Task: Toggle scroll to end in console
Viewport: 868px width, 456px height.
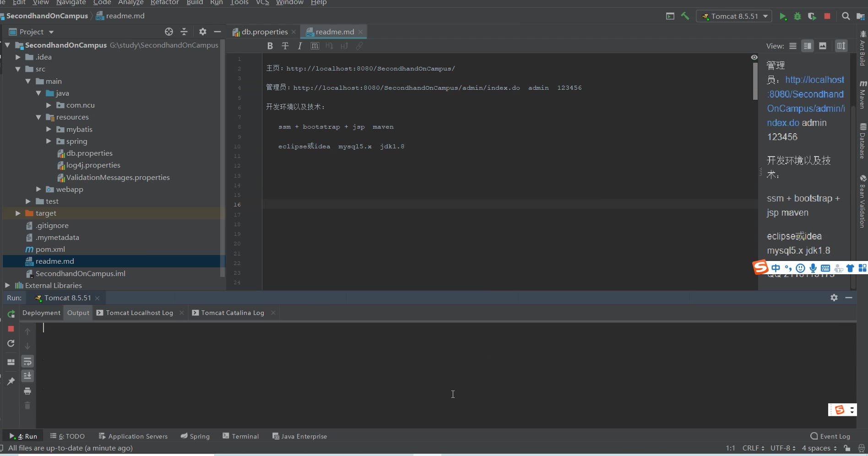Action: coord(27,376)
